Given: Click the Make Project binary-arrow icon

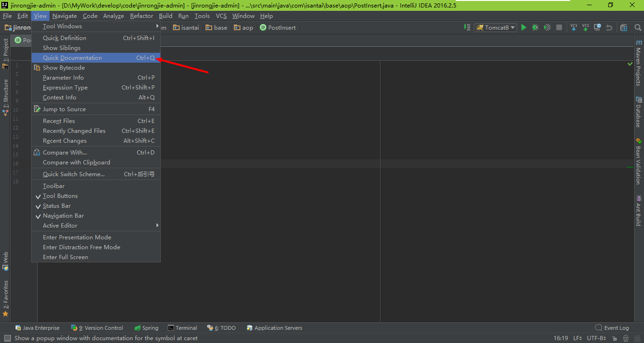Looking at the screenshot, I should click(467, 28).
